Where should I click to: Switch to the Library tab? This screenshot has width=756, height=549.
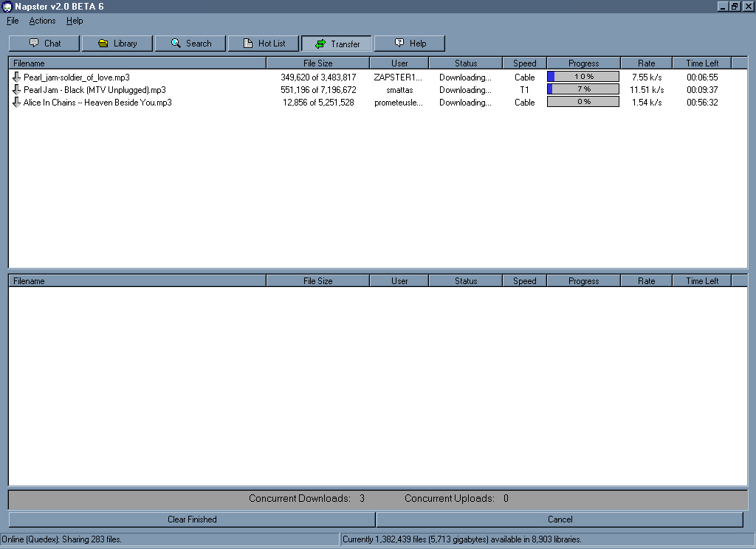click(x=117, y=44)
